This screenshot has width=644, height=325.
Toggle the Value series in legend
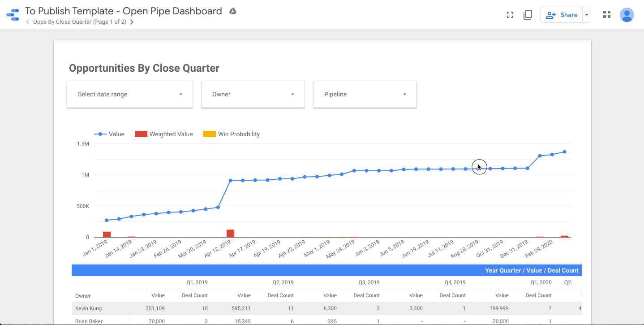tap(109, 134)
